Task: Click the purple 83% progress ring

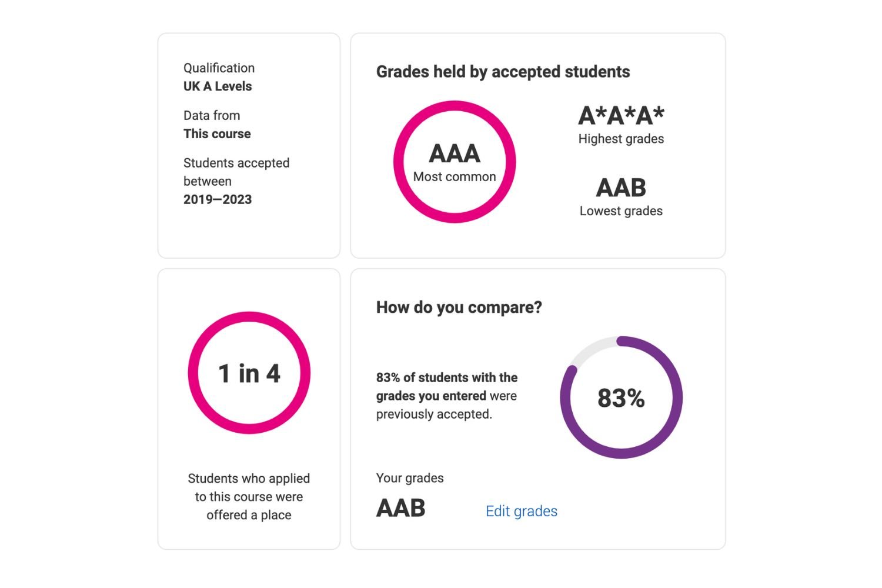Action: pos(621,397)
